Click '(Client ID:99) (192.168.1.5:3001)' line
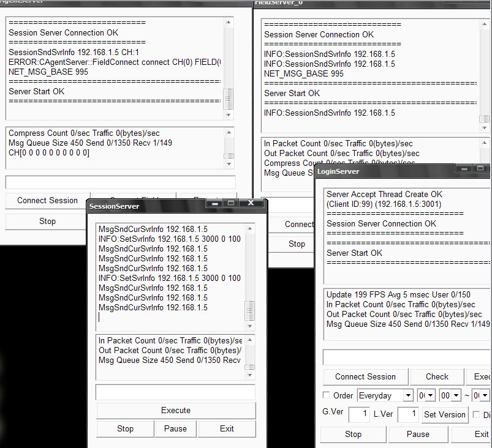 pyautogui.click(x=384, y=204)
